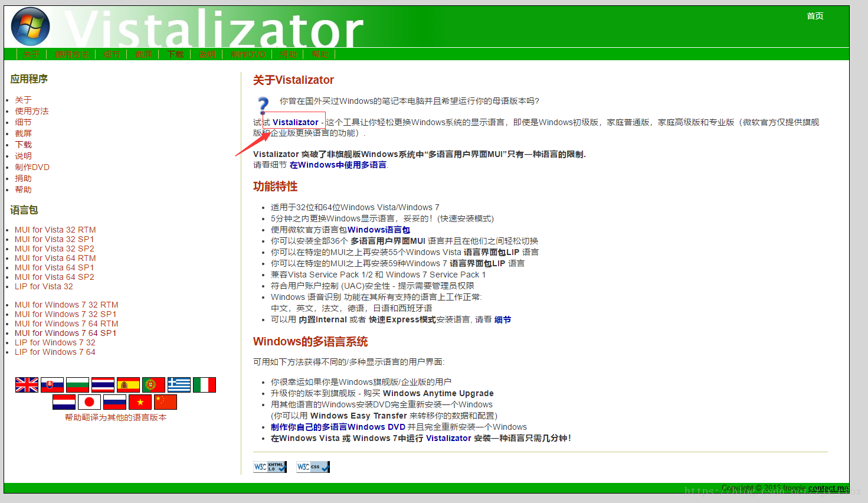Open 使用方法 in the green navigation bar
Viewport: 868px width, 503px height.
tap(72, 54)
